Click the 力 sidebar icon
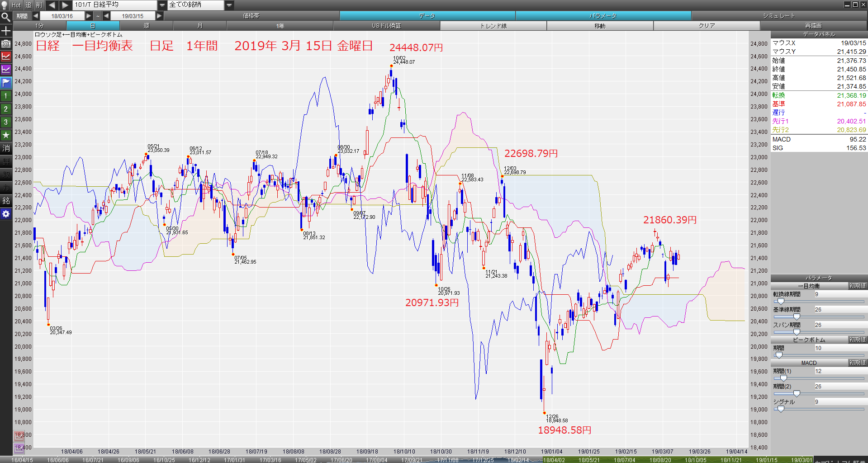Image resolution: width=868 pixels, height=463 pixels. coord(6,188)
